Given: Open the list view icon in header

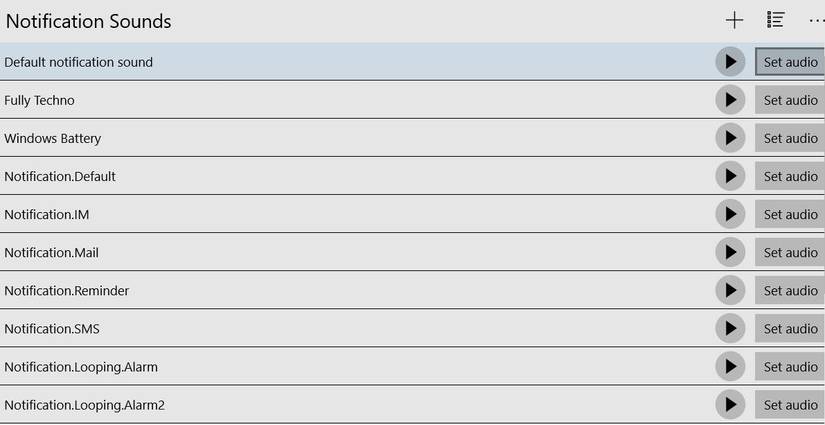Looking at the screenshot, I should [775, 20].
